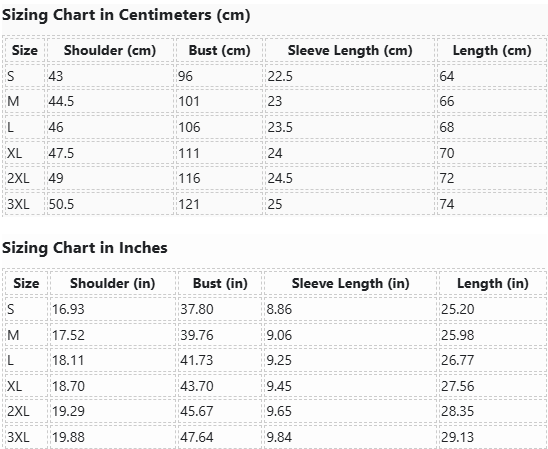Select the XL row in centimeter chart
Screen dimensions: 548x449
click(x=276, y=153)
